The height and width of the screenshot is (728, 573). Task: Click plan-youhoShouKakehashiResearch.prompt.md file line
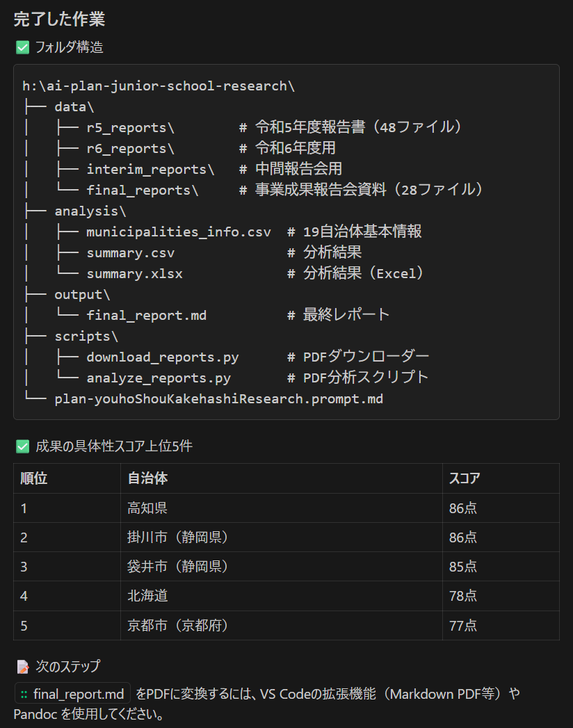(x=218, y=399)
